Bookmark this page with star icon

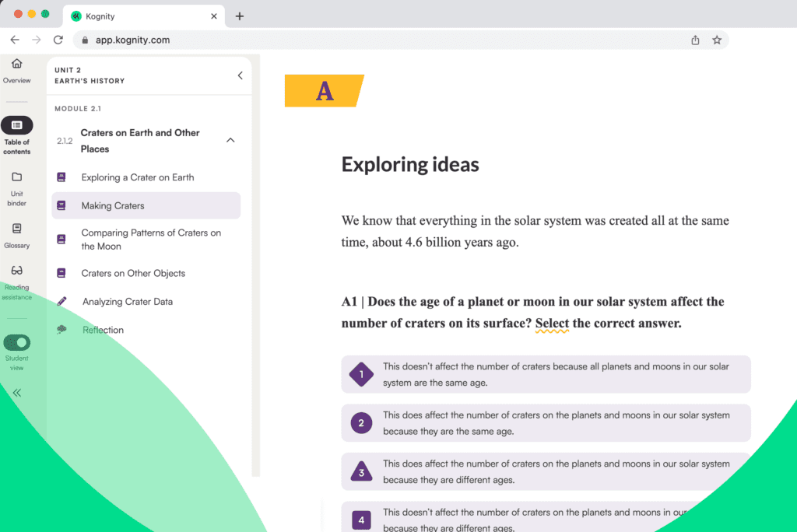tap(717, 40)
